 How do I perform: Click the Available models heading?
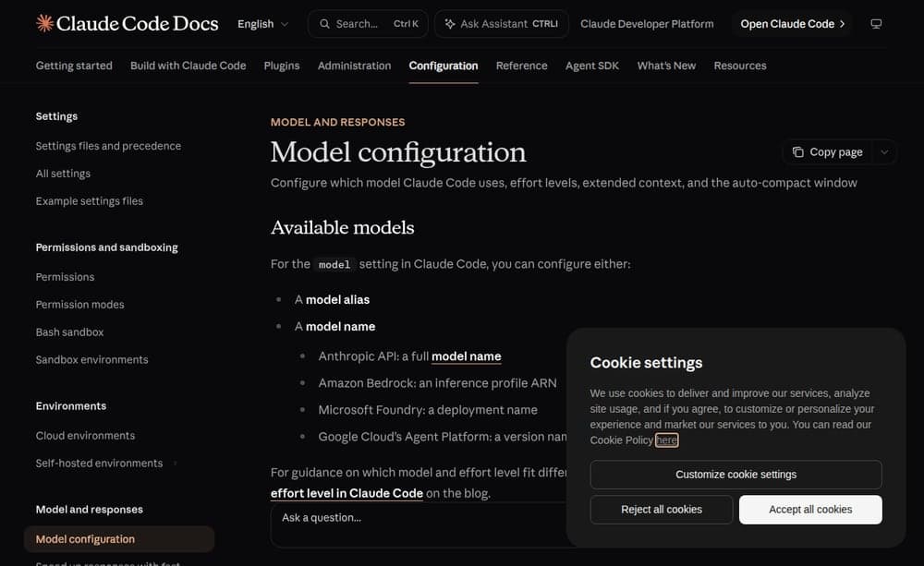coord(343,228)
